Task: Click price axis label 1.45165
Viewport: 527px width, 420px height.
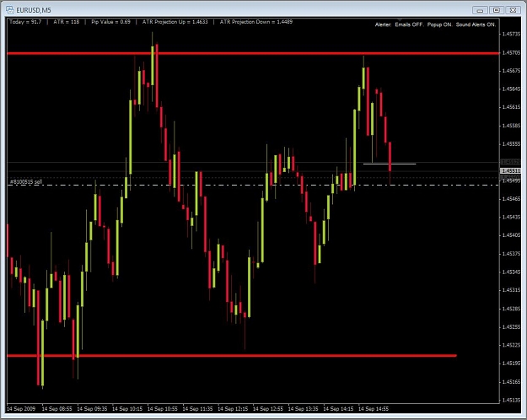Action: (511, 382)
